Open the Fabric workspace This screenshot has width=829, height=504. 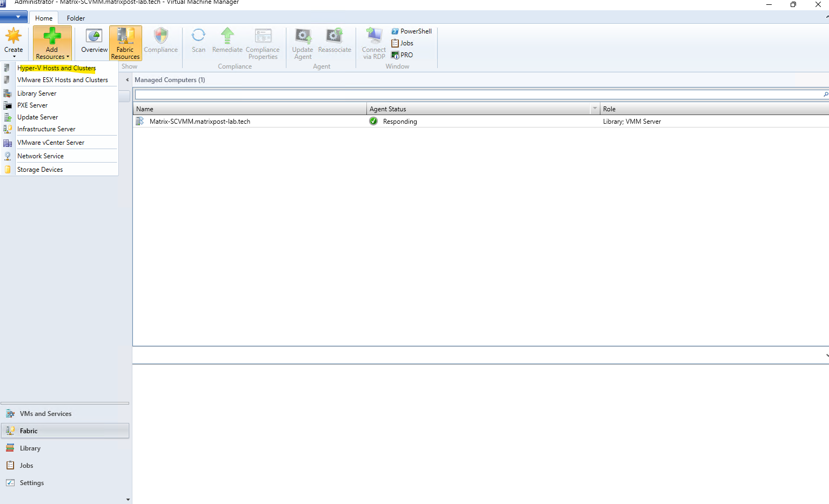click(x=65, y=431)
